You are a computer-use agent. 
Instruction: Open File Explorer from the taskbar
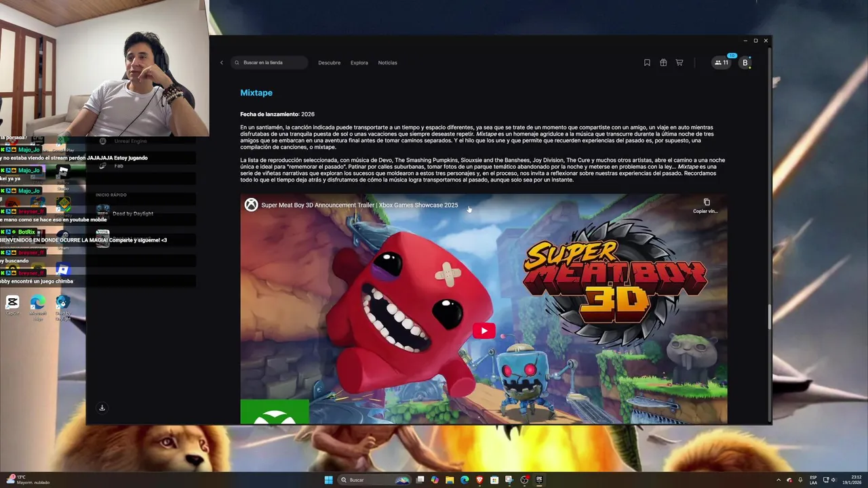[450, 480]
